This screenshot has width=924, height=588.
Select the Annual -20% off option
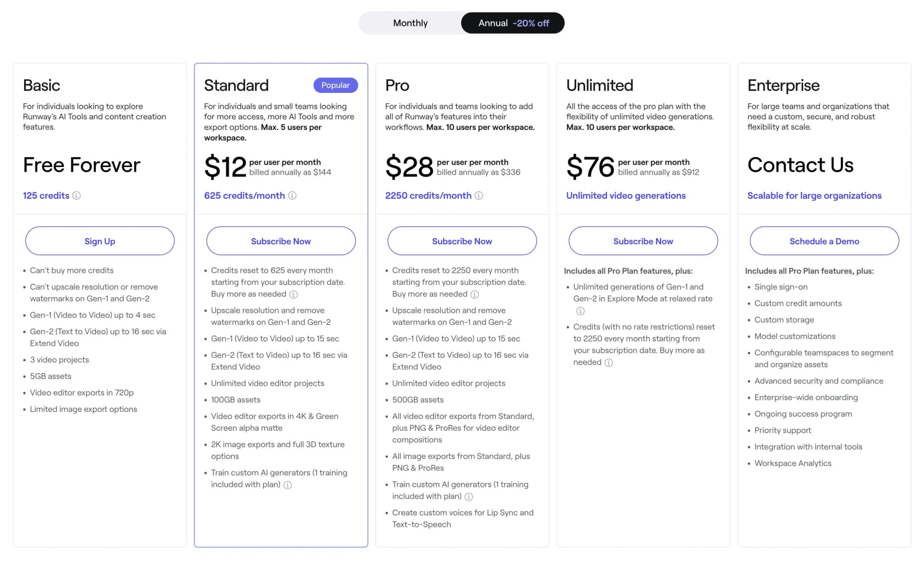coord(512,23)
